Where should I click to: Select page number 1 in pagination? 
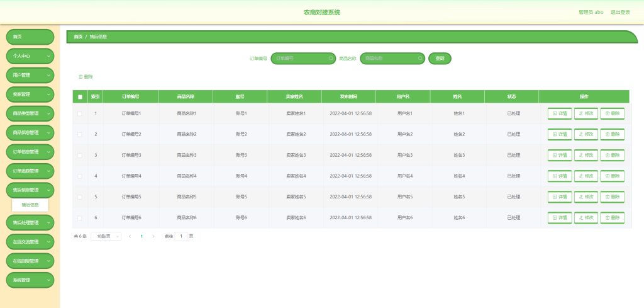tap(142, 236)
